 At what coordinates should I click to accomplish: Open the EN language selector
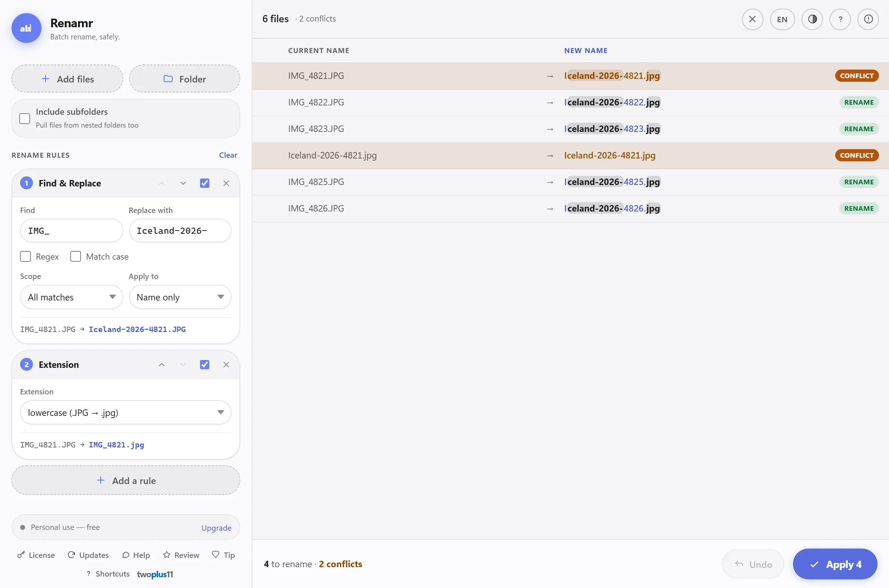tap(782, 19)
